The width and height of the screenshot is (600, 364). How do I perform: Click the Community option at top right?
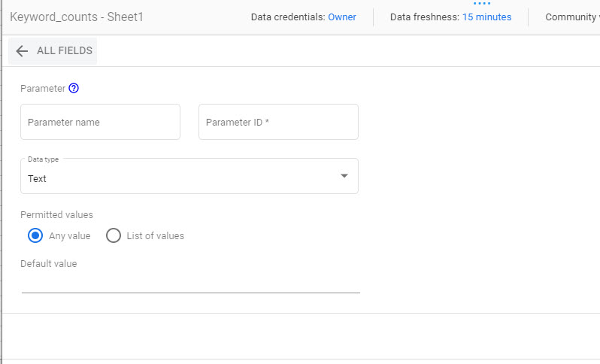coord(572,17)
